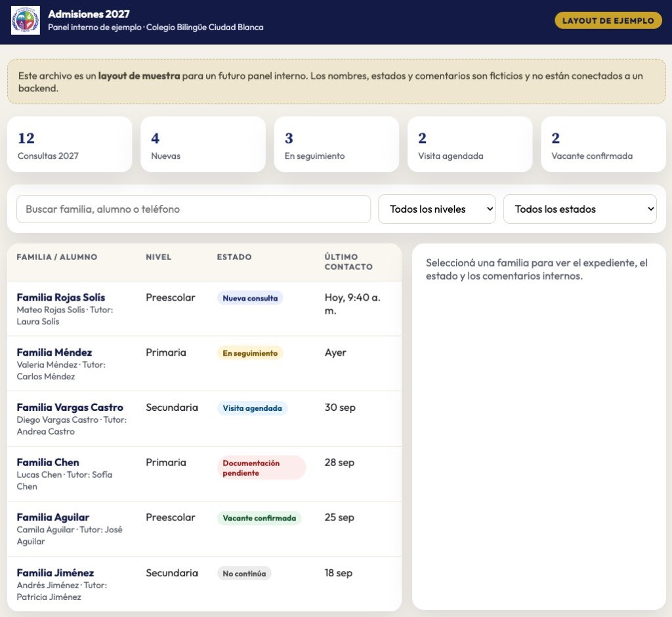The height and width of the screenshot is (617, 672).
Task: Click the Visita agendada status badge in the table
Action: pyautogui.click(x=252, y=408)
